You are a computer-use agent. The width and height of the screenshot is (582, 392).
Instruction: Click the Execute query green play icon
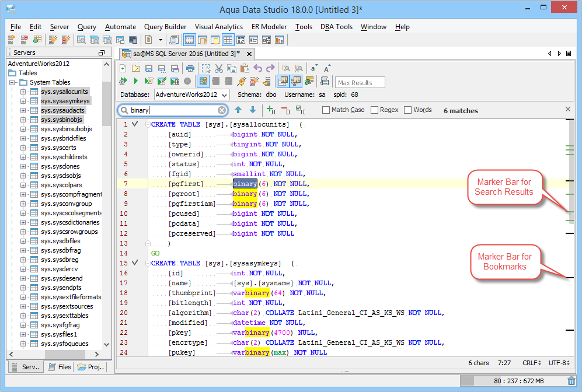[x=136, y=81]
